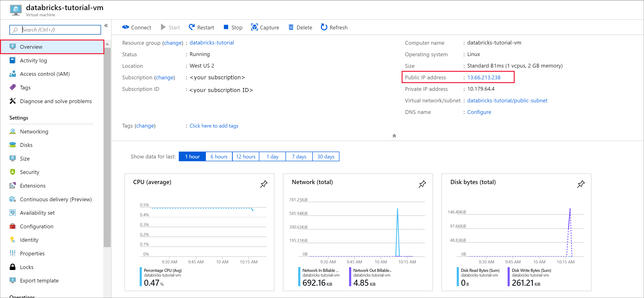644x298 pixels.
Task: Delete the VM via trash icon
Action: coord(291,27)
